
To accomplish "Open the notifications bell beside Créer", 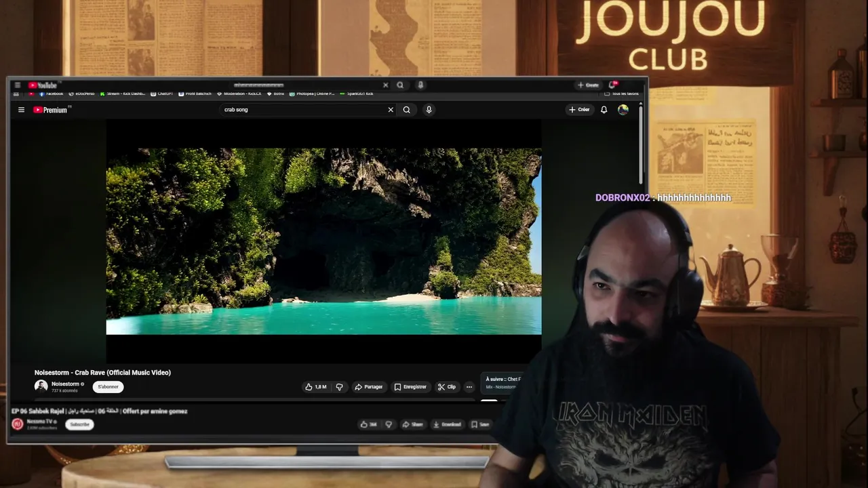I will point(604,110).
